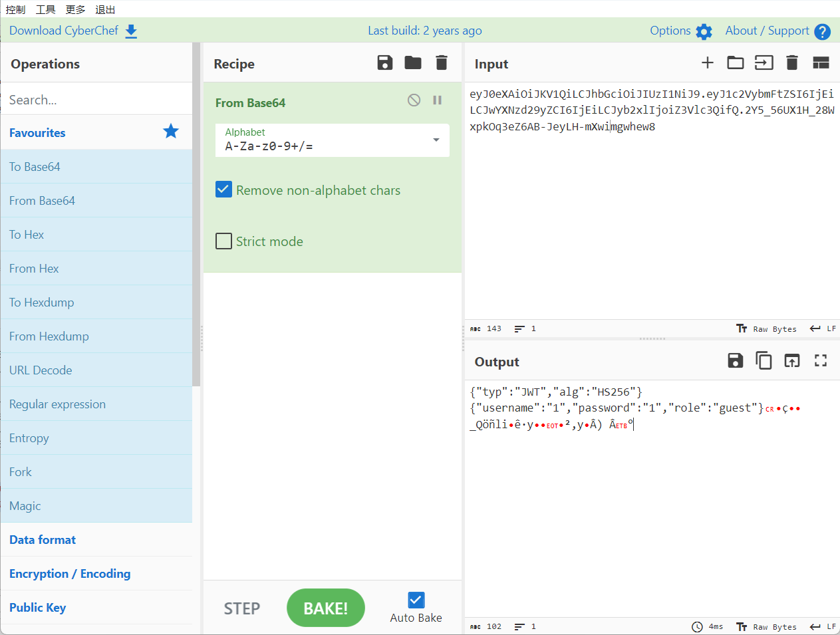This screenshot has width=840, height=635.
Task: Open the Base64 Alphabet dropdown
Action: (436, 140)
